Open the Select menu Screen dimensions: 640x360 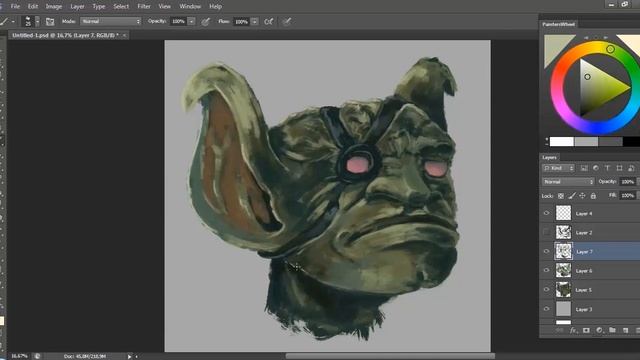point(121,7)
